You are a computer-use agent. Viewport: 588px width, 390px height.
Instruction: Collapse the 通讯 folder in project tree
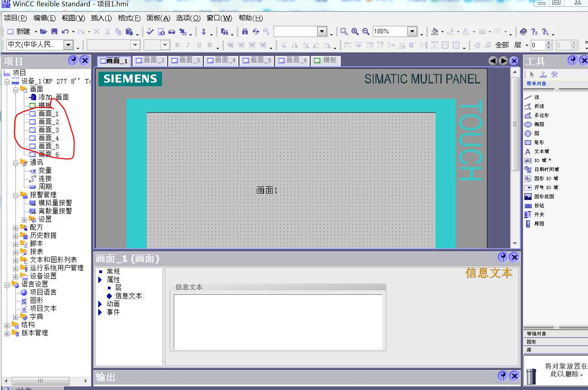point(15,162)
